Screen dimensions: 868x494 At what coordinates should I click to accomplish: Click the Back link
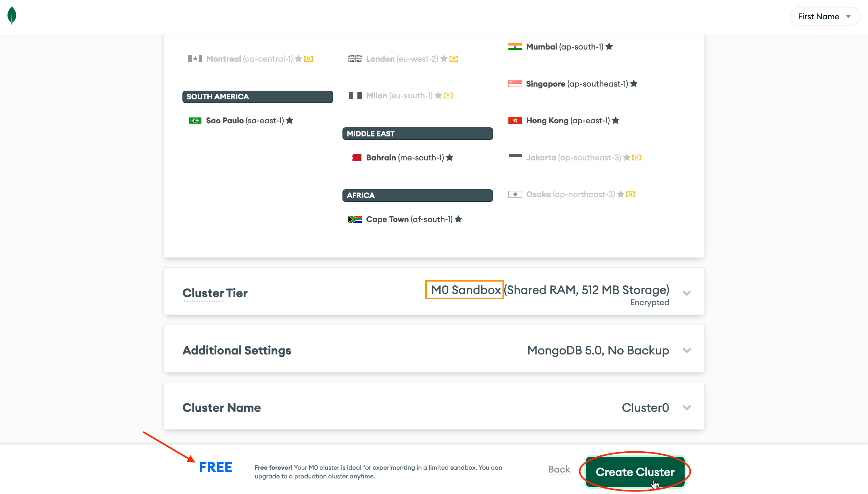coord(559,469)
